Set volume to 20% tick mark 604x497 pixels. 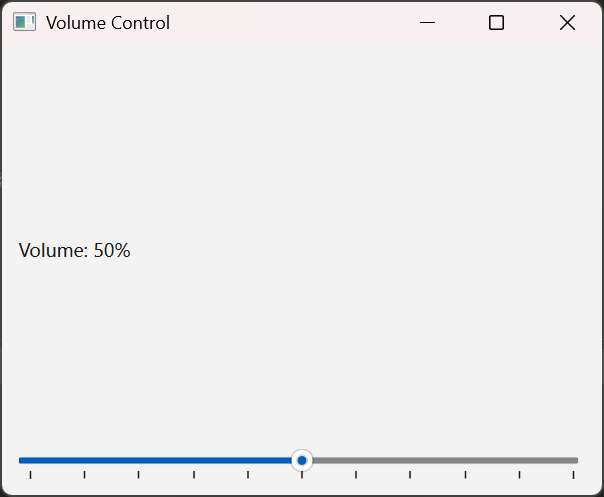tap(138, 475)
